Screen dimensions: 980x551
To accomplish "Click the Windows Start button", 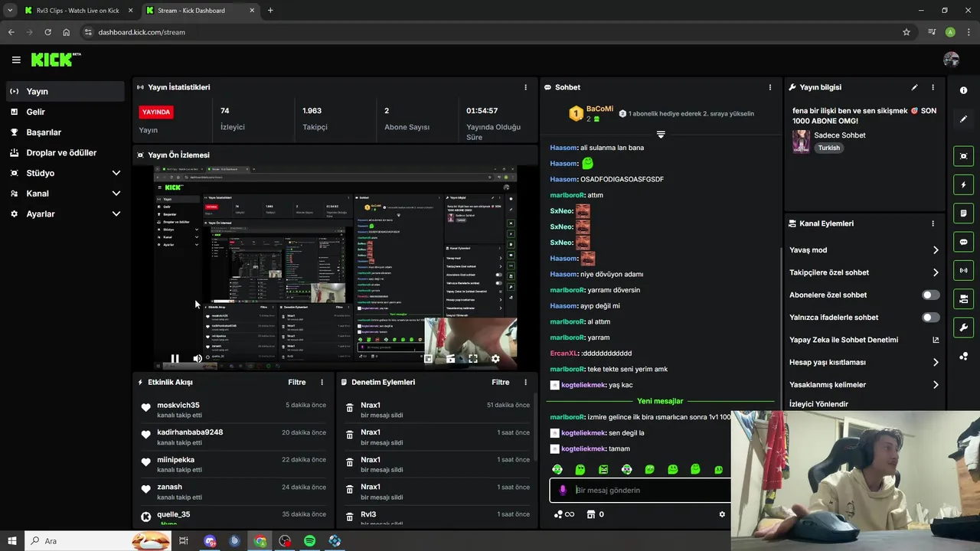I will (x=12, y=541).
